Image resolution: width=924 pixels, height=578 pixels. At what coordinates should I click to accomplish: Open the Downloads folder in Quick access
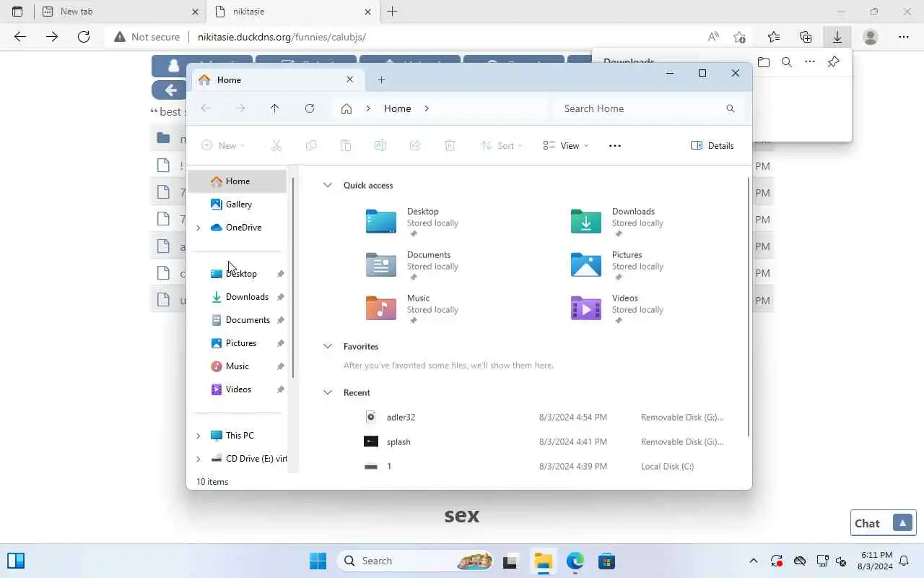(617, 223)
